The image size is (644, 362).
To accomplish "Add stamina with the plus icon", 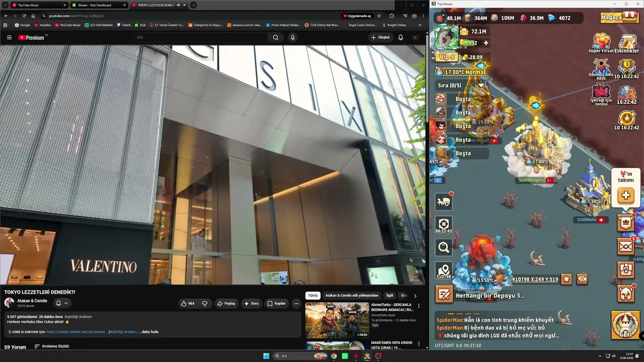I will pyautogui.click(x=486, y=43).
